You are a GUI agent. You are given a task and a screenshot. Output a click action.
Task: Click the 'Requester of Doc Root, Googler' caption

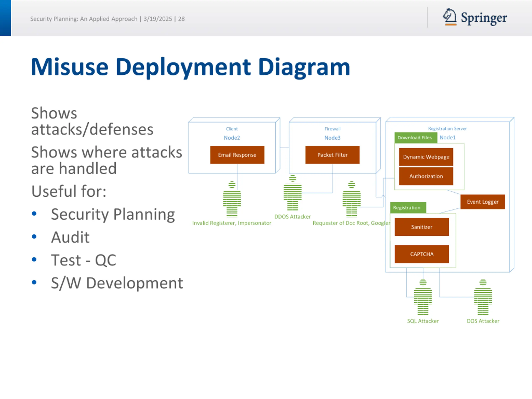coord(351,223)
